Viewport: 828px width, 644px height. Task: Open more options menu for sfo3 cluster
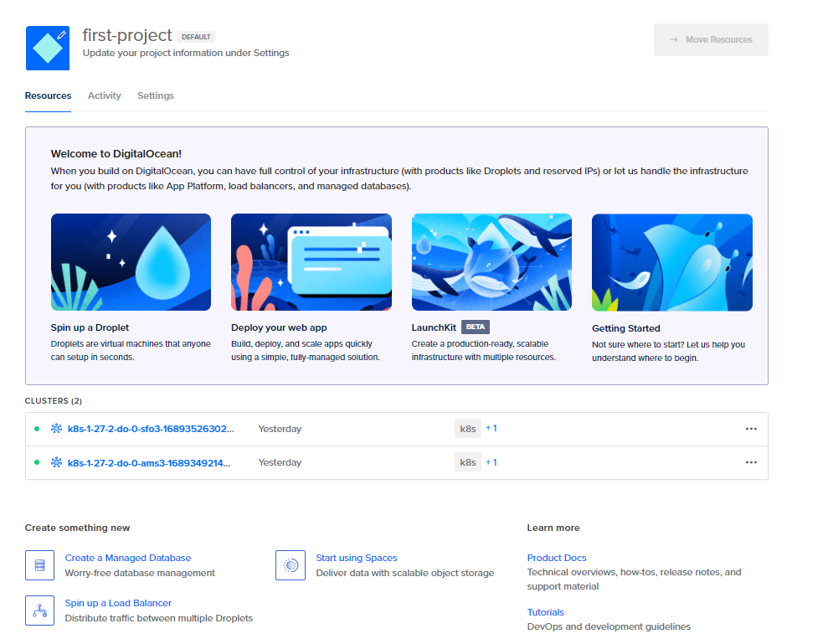click(751, 429)
